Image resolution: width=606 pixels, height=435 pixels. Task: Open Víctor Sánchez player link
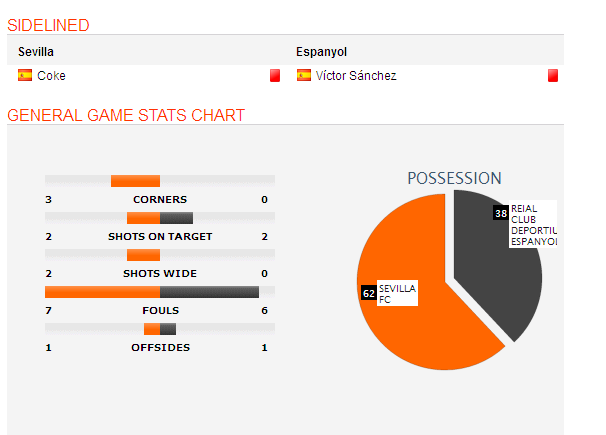pos(356,75)
